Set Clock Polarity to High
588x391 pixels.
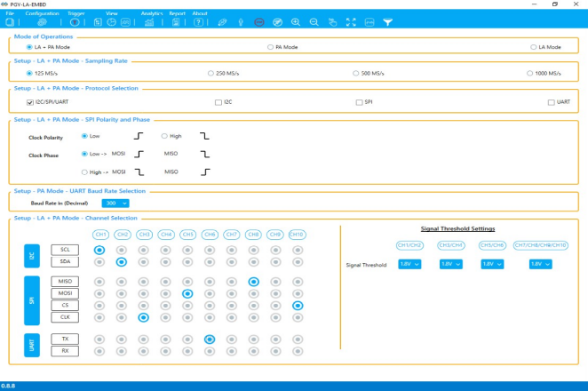(164, 136)
